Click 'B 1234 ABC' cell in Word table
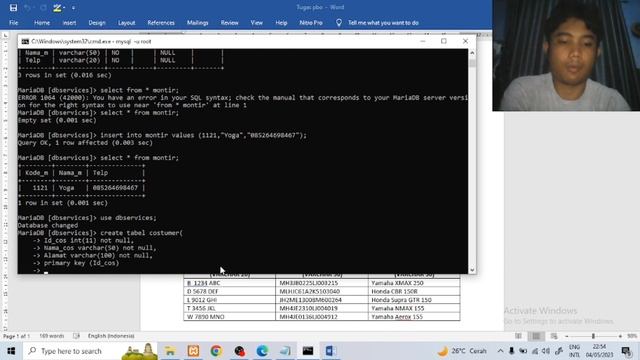 pyautogui.click(x=229, y=283)
